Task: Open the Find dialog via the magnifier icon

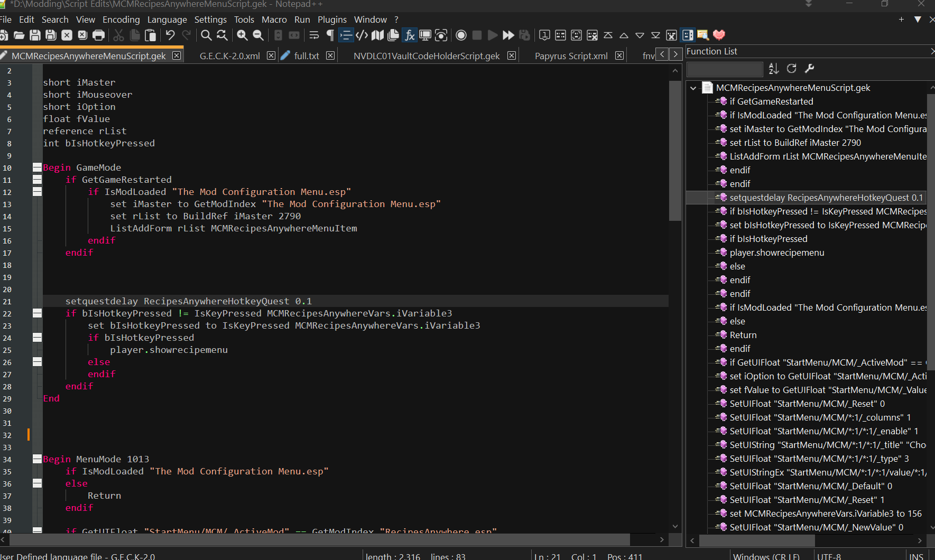Action: pyautogui.click(x=206, y=35)
